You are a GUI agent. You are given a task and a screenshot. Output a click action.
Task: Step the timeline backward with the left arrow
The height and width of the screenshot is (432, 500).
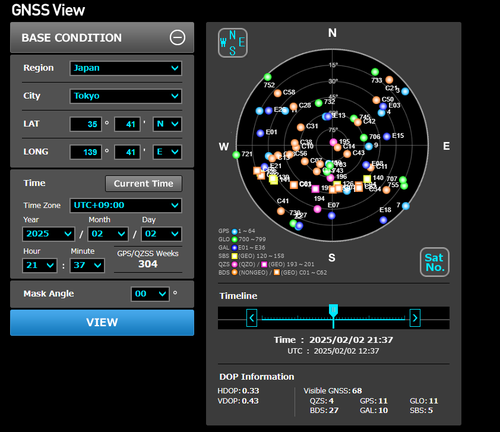(252, 318)
